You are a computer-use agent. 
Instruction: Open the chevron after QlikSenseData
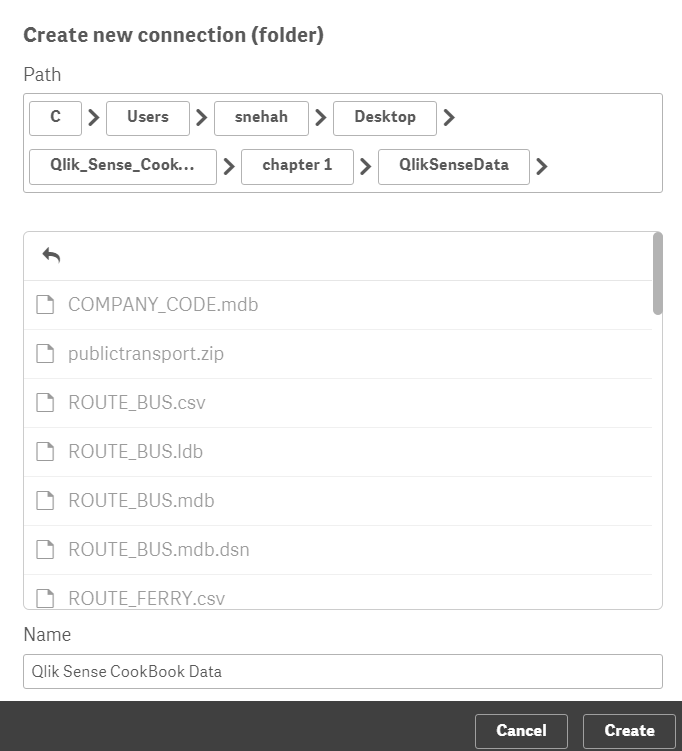click(542, 166)
